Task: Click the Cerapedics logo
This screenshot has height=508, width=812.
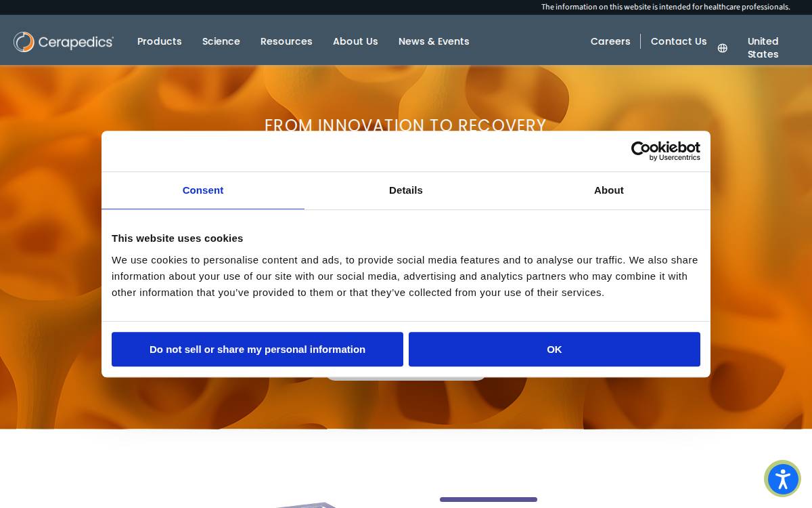Action: click(x=64, y=42)
